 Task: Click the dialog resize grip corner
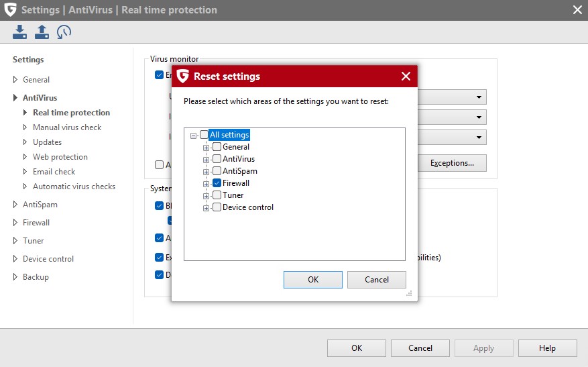(409, 293)
